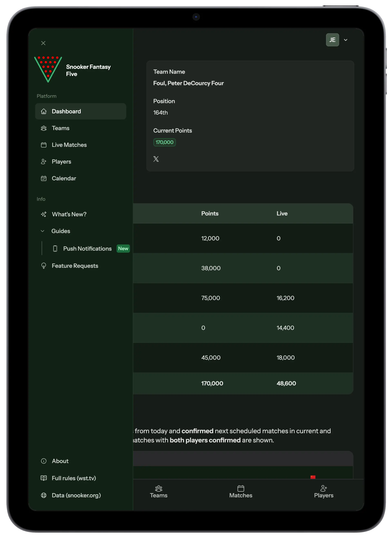This screenshot has width=392, height=539.
Task: Expand the user menu chevron
Action: point(346,40)
